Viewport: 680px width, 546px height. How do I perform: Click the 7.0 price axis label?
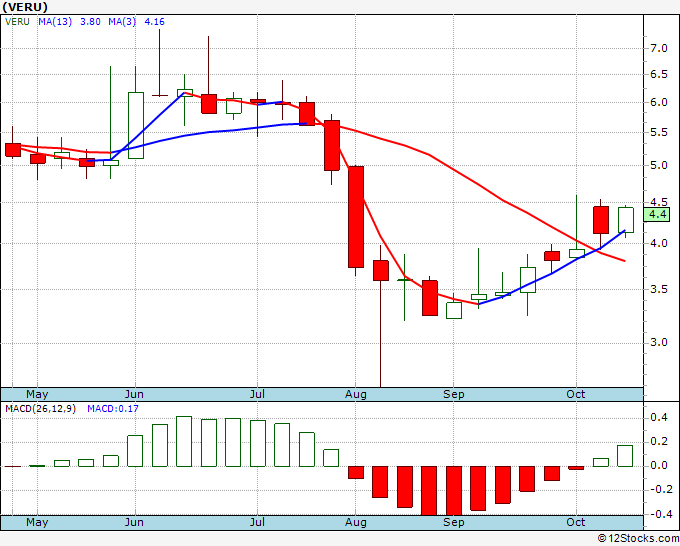[659, 48]
